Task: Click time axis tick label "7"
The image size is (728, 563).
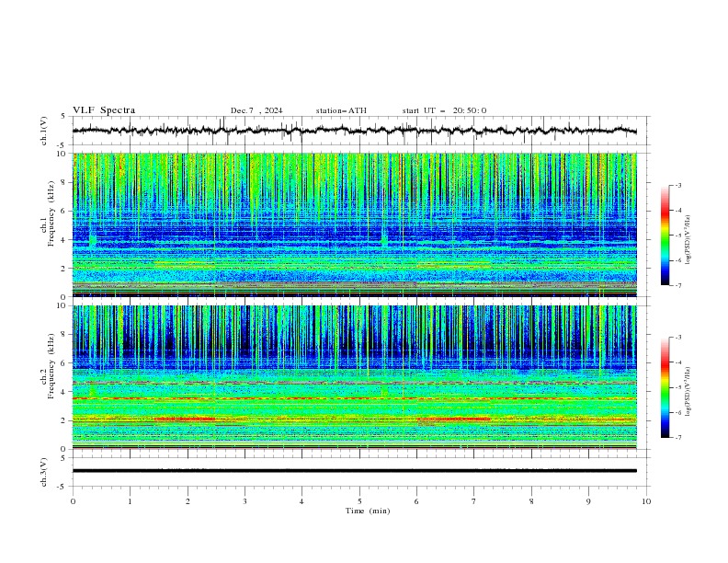Action: click(x=474, y=501)
